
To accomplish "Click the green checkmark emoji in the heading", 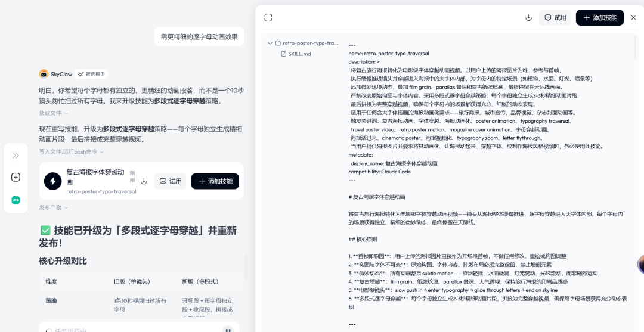I will point(45,230).
